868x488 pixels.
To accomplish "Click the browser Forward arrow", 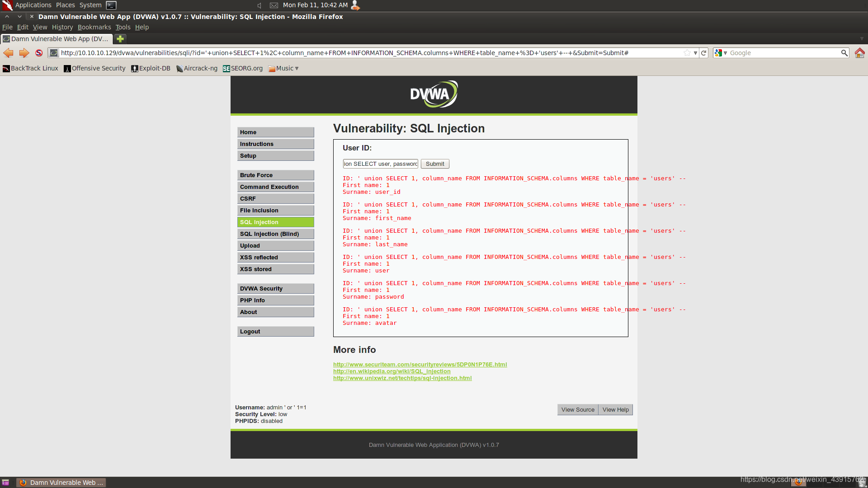I will pyautogui.click(x=24, y=53).
